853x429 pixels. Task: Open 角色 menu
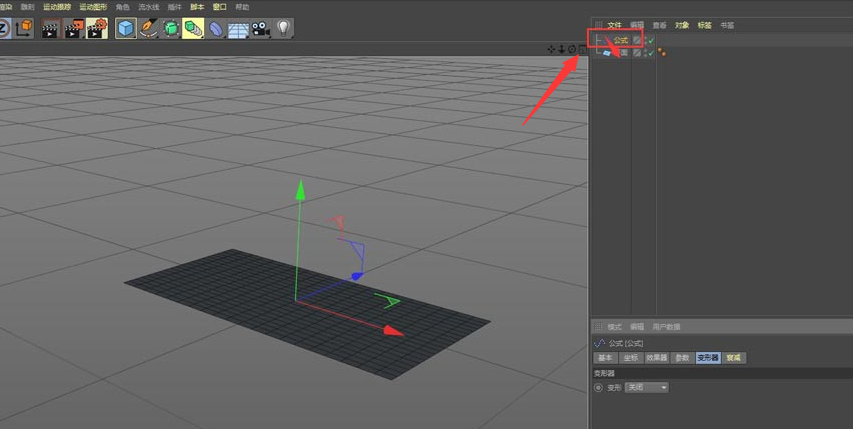coord(122,7)
